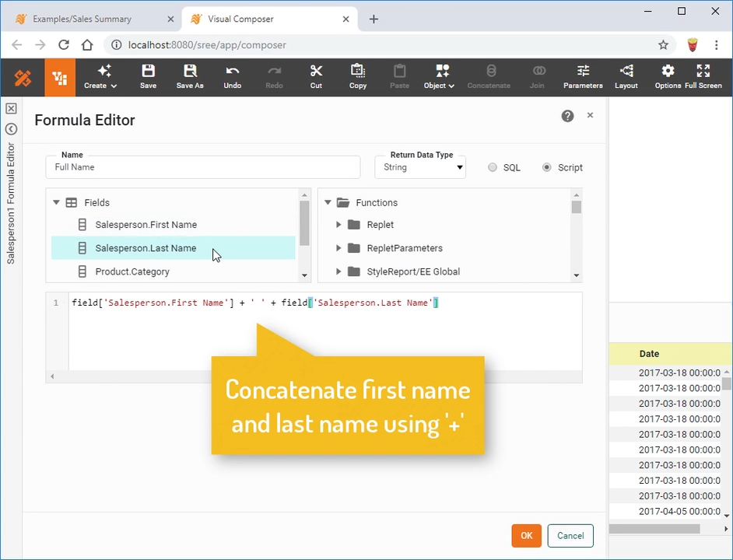The height and width of the screenshot is (560, 733).
Task: Reload the current page
Action: (x=64, y=45)
